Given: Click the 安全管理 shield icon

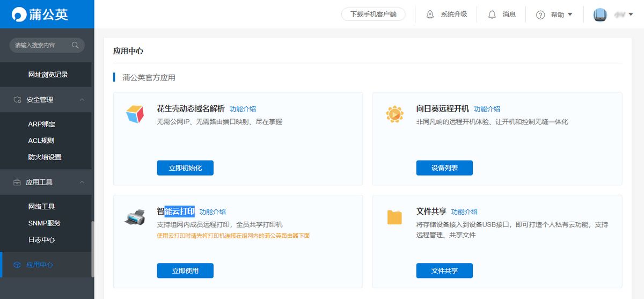Looking at the screenshot, I should [17, 99].
